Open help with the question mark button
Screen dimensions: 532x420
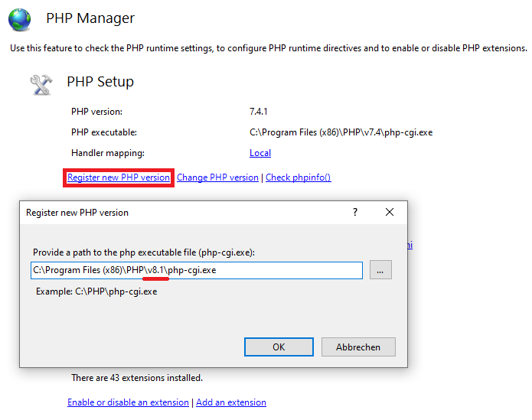(355, 212)
